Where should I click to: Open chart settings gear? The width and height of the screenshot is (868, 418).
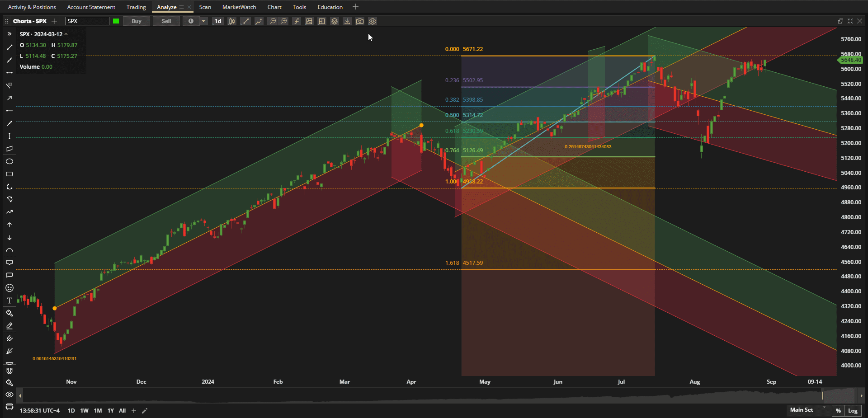tap(373, 21)
